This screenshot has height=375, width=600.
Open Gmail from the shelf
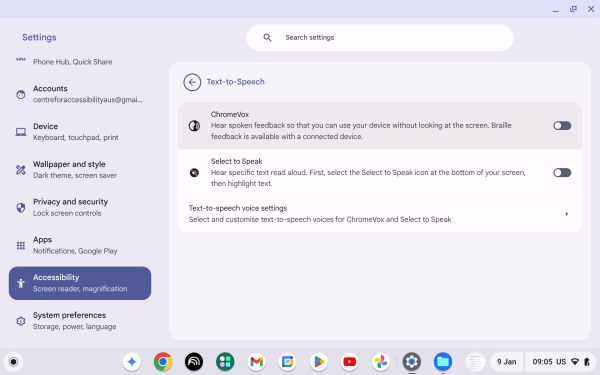point(256,362)
